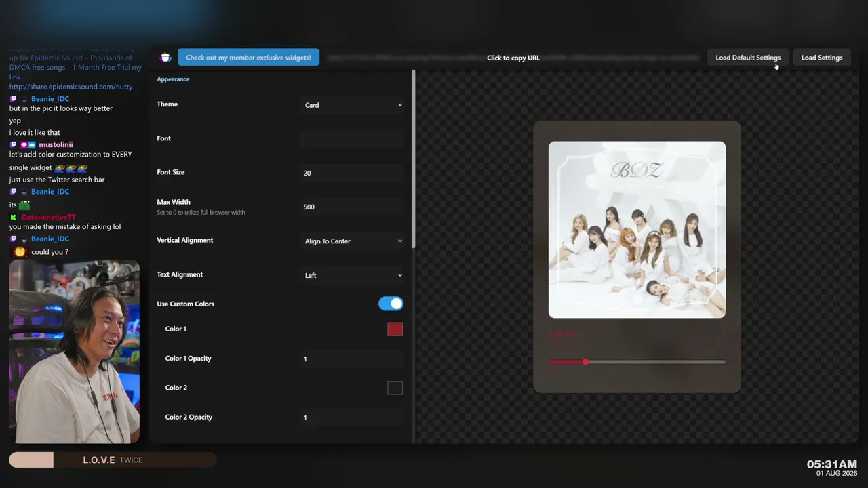Open the Text Alignment dropdown showing Left
Screen dimensions: 868x488
[353, 275]
